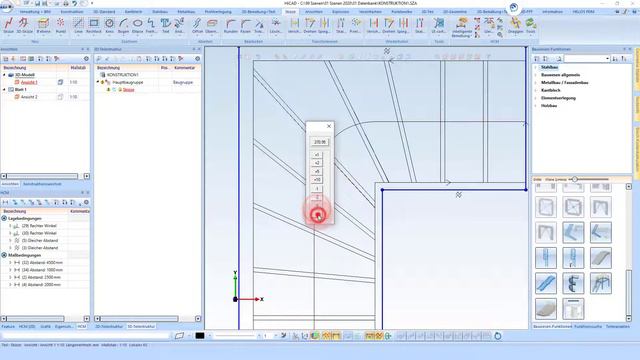Select the Linie drawing tool
640x360 pixels.
[78, 25]
